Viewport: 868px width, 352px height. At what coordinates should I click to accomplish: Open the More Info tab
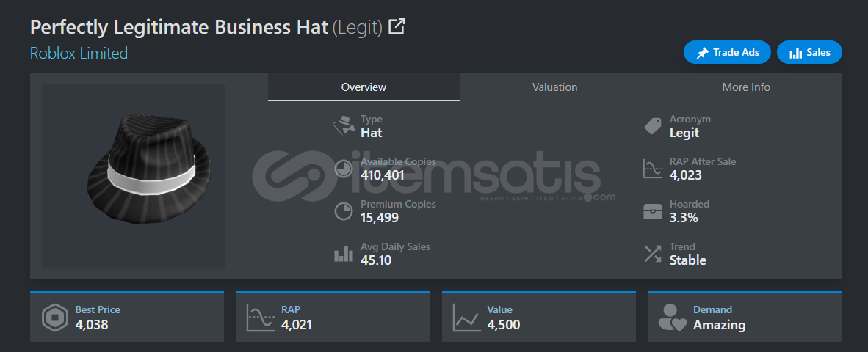coord(745,87)
